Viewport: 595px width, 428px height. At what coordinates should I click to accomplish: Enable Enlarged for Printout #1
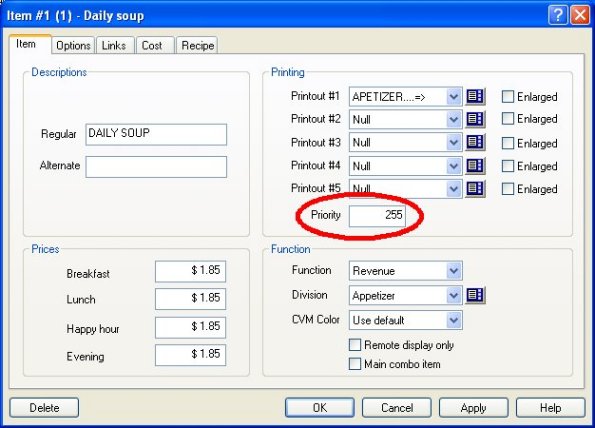click(507, 97)
